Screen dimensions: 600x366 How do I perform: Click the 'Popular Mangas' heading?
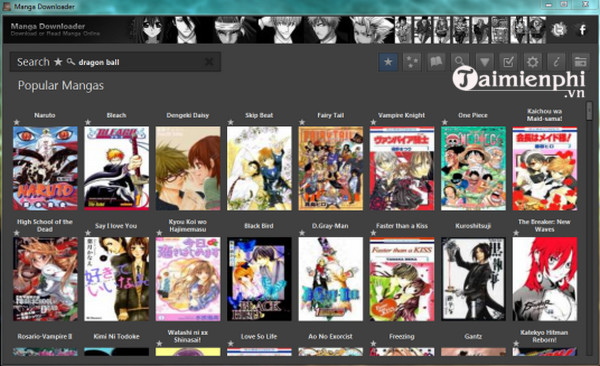61,85
